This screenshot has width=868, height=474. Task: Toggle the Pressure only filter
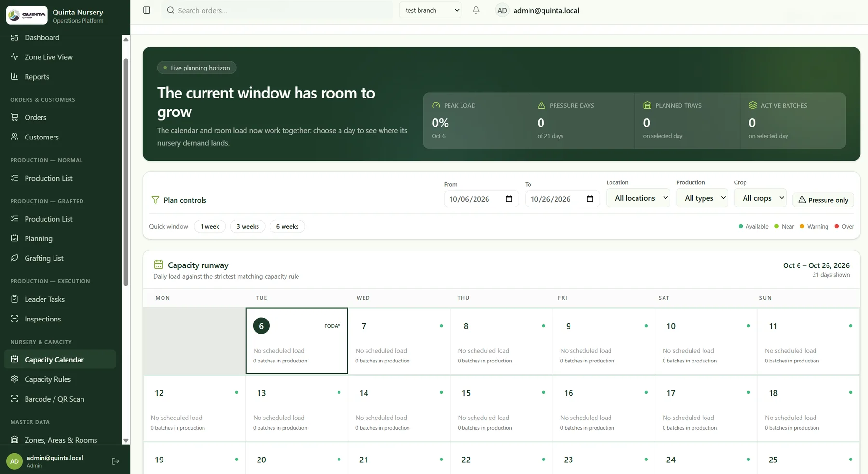tap(823, 200)
